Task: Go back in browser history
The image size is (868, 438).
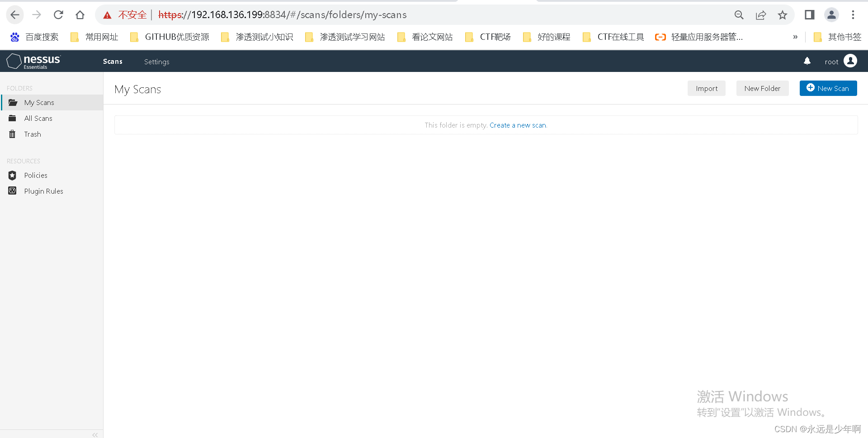Action: coord(15,15)
